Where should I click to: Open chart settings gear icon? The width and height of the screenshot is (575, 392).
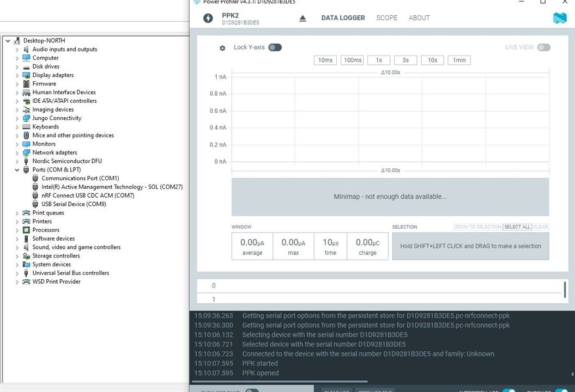222,48
